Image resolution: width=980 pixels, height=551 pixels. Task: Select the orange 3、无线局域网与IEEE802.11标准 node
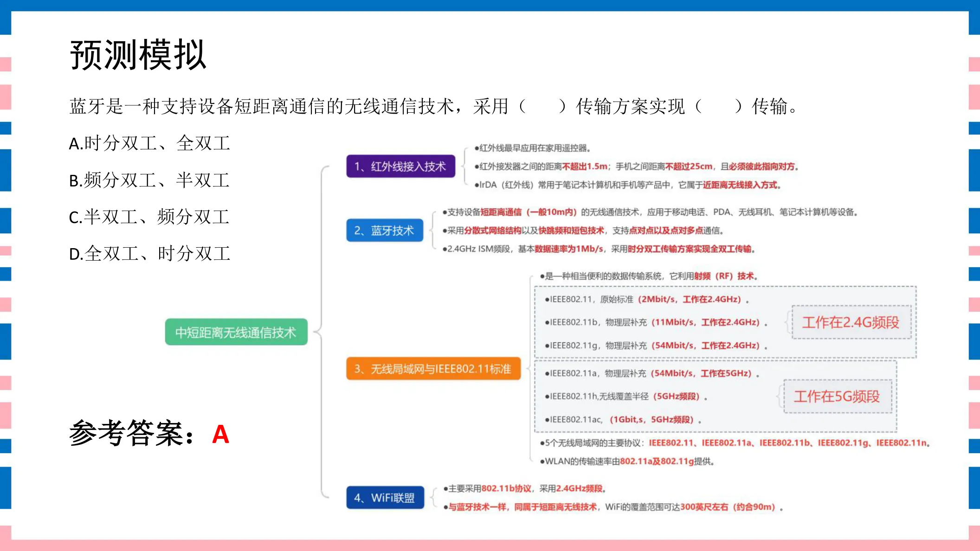433,368
